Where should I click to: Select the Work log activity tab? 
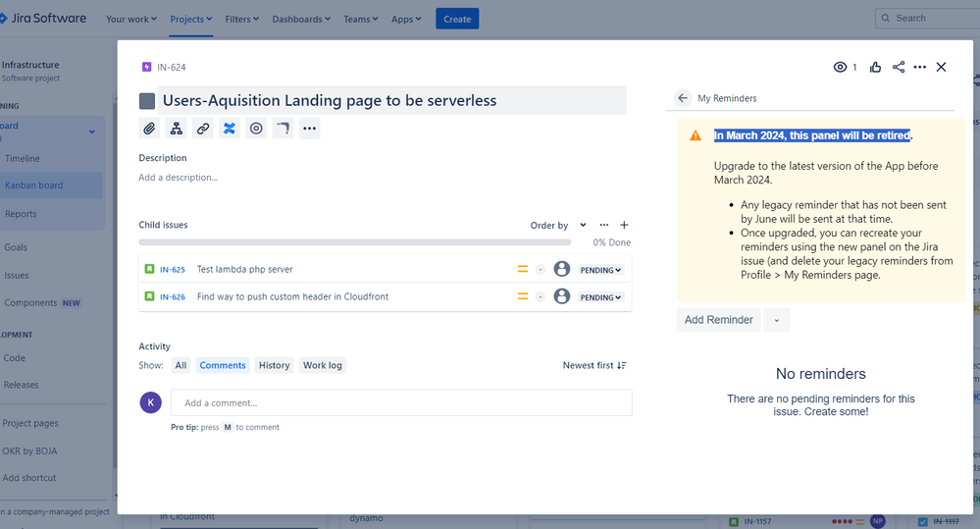323,365
